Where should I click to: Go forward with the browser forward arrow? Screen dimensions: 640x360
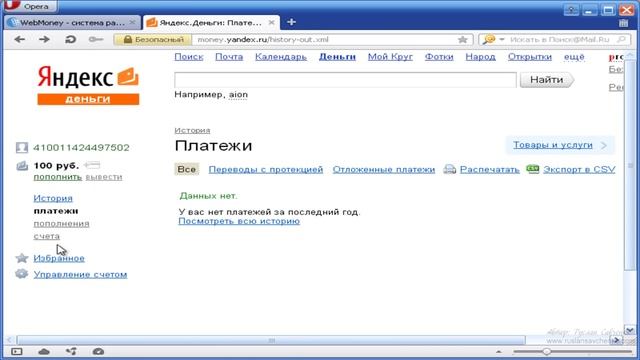point(44,40)
